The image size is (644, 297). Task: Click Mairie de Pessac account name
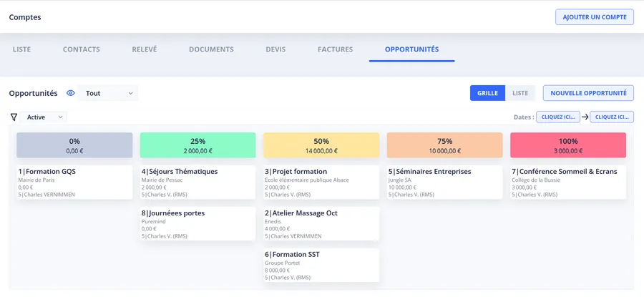pos(162,180)
